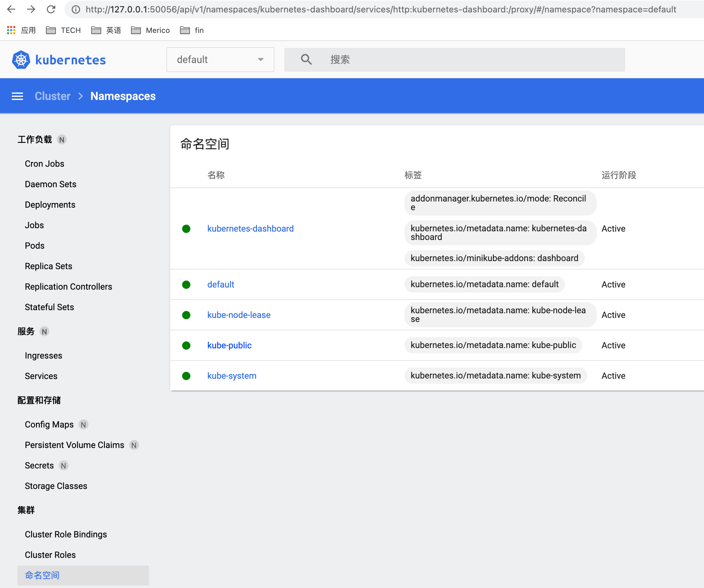The width and height of the screenshot is (704, 588).
Task: Click the search input field
Action: pos(469,60)
